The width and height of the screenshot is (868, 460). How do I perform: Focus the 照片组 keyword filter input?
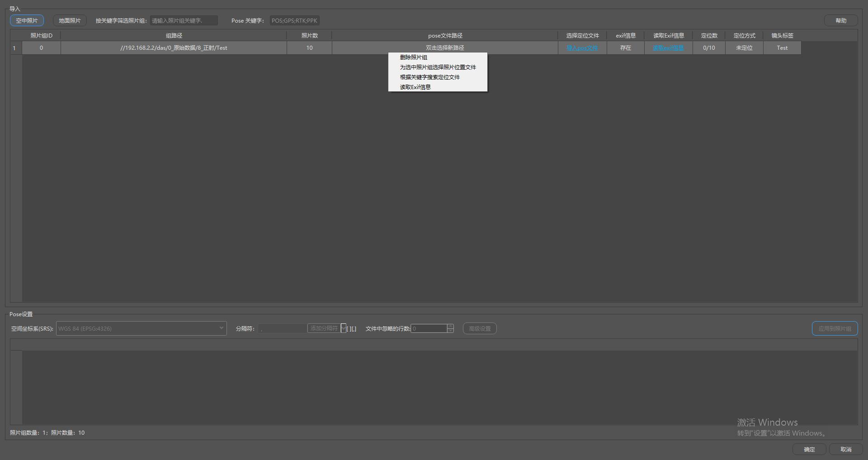[184, 20]
